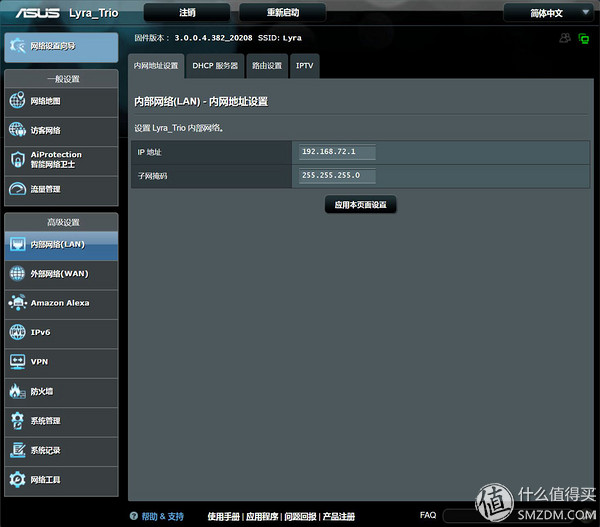Open the ASUS logo home link
600x527 pixels.
coord(38,13)
